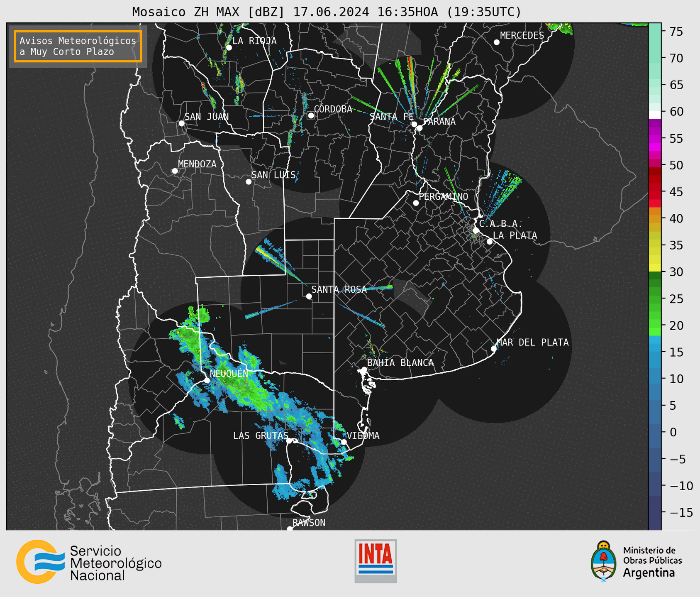Click the 0 value on the color scale
The width and height of the screenshot is (700, 597).
673,432
